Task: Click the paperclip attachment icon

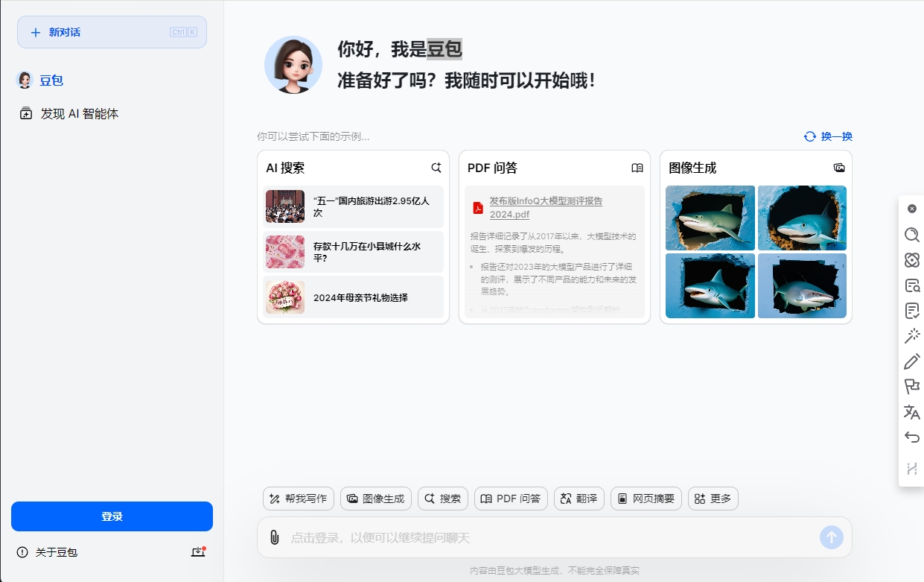Action: click(x=274, y=537)
